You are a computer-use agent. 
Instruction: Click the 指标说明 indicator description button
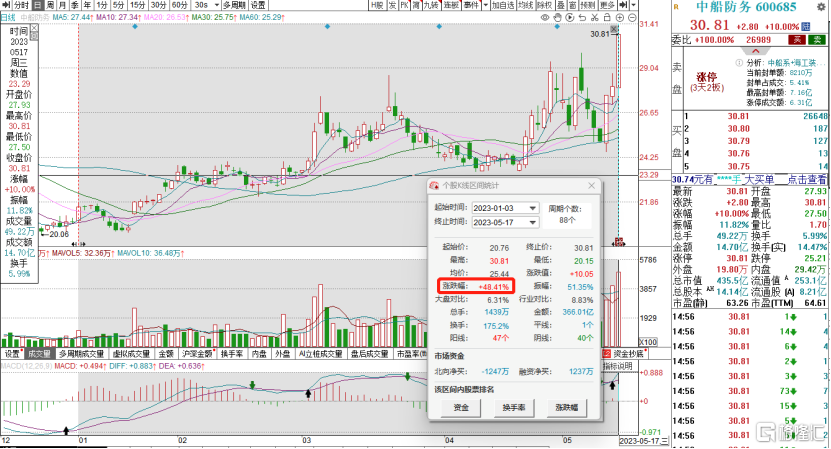tap(617, 366)
